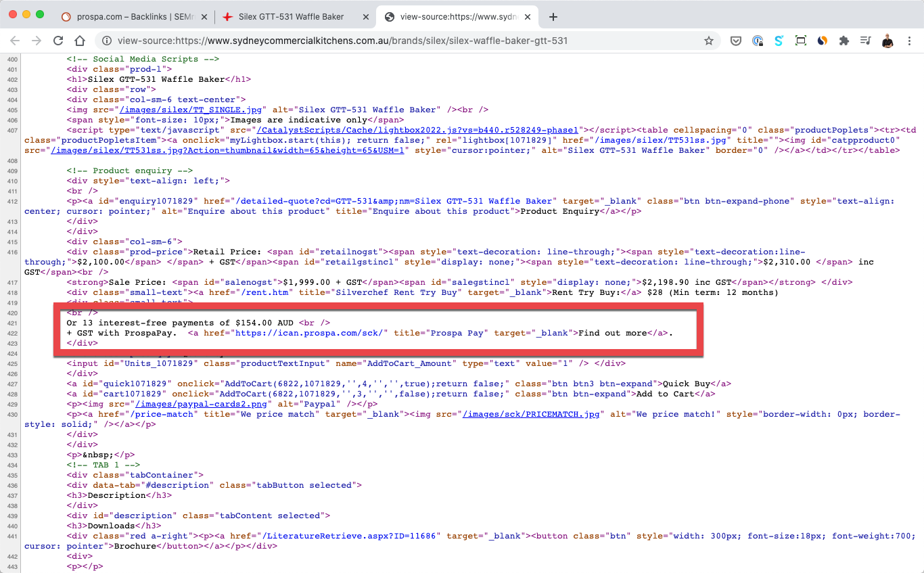Open a new browser tab
Screen dimensions: 924x573
coord(553,16)
